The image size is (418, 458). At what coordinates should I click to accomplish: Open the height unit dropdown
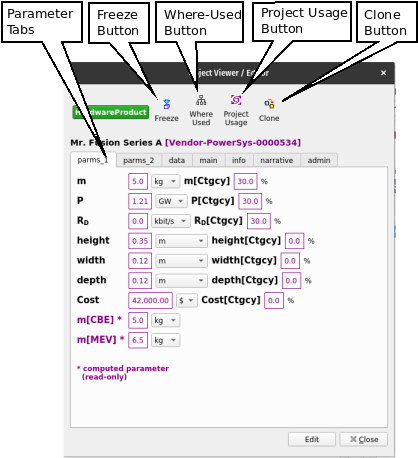pos(181,241)
